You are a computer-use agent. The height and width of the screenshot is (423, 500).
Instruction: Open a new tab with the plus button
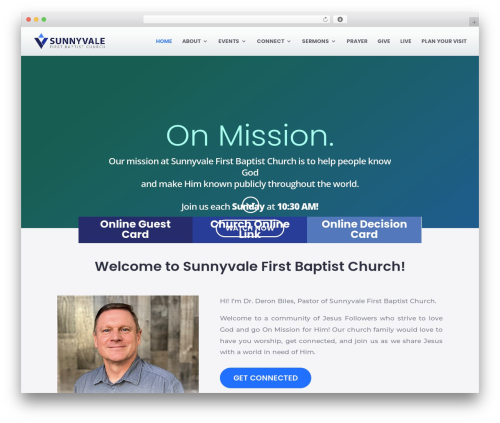point(474,22)
